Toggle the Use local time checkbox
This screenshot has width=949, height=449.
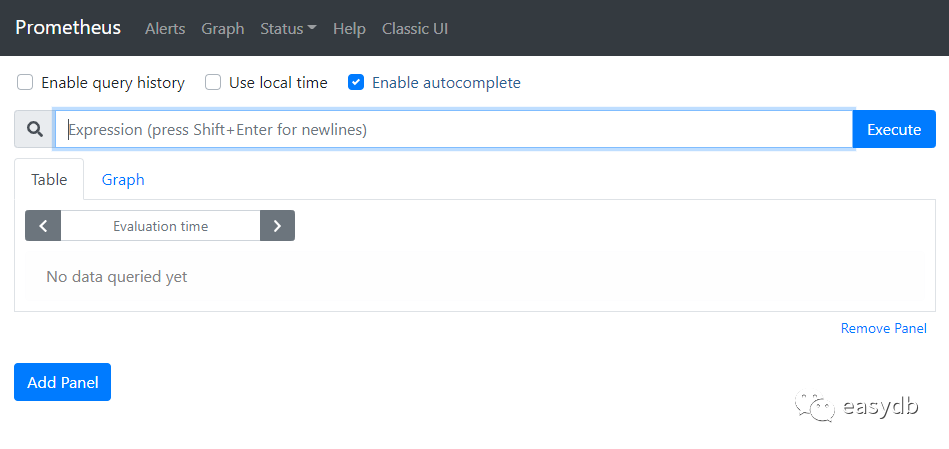(x=213, y=83)
